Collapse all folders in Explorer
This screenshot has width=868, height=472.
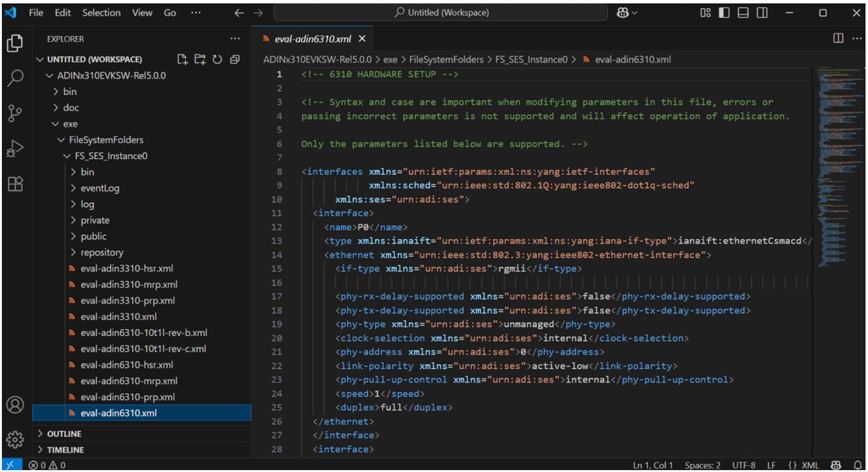(235, 59)
